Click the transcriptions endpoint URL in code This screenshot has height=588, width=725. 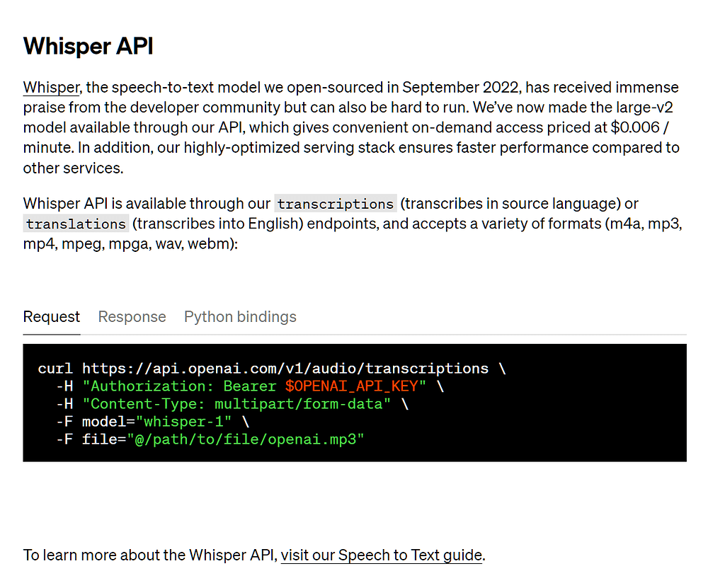click(x=283, y=368)
